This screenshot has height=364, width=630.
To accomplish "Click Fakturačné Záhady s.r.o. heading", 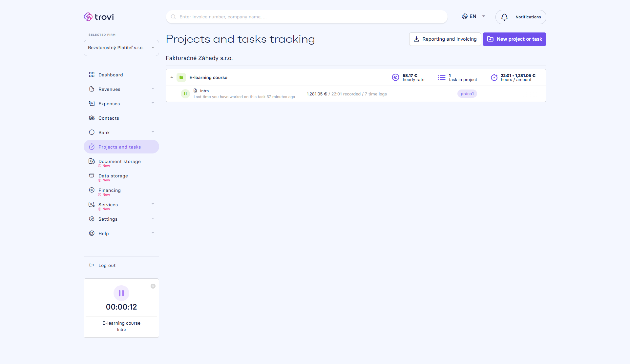I will point(199,58).
